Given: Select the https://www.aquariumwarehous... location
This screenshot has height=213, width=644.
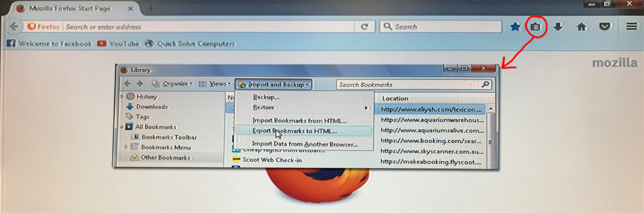Looking at the screenshot, I should click(432, 120).
